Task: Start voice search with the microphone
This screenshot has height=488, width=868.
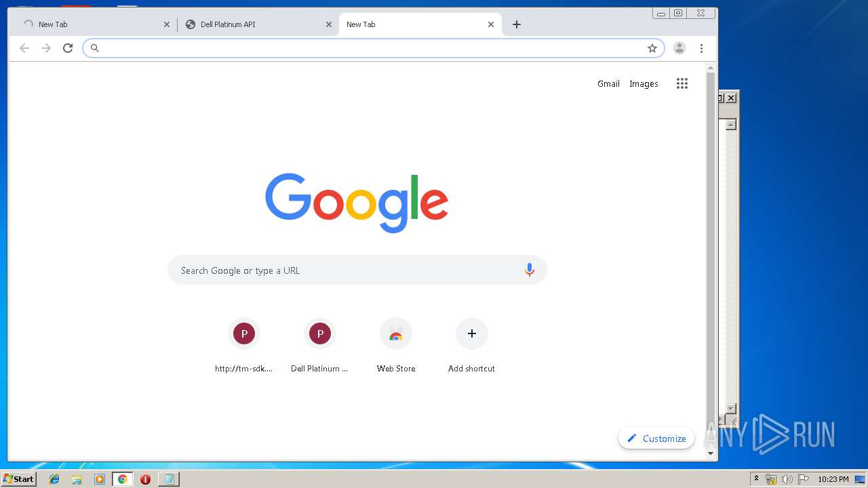Action: [530, 270]
